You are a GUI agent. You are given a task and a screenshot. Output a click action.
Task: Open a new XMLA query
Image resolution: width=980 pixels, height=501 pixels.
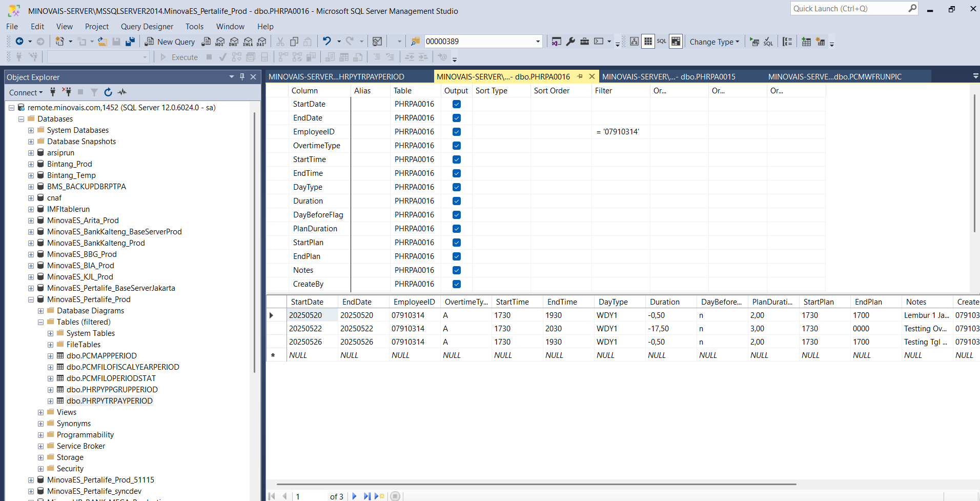[x=248, y=42]
